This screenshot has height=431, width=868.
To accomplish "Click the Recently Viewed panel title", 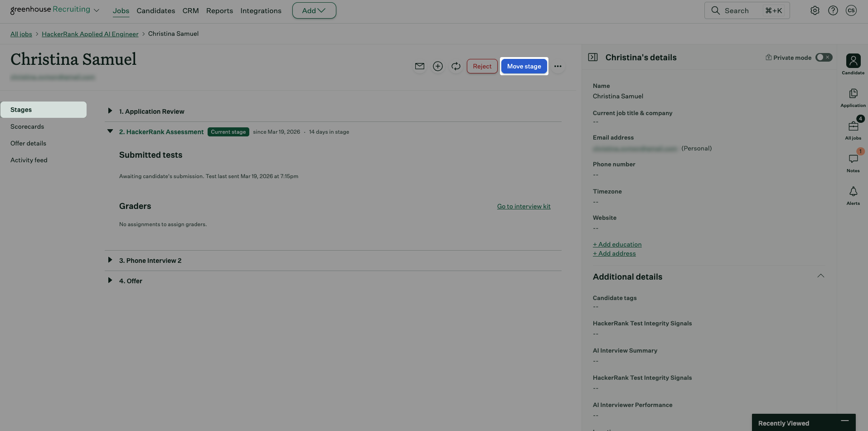I will click(x=784, y=423).
